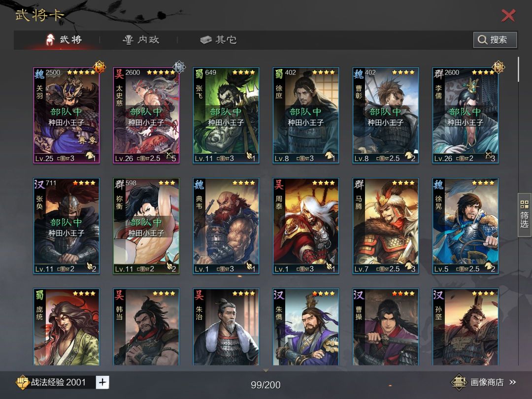532x399 pixels.
Task: Click the 吴 faction badge on 太史慈 card
Action: (119, 73)
